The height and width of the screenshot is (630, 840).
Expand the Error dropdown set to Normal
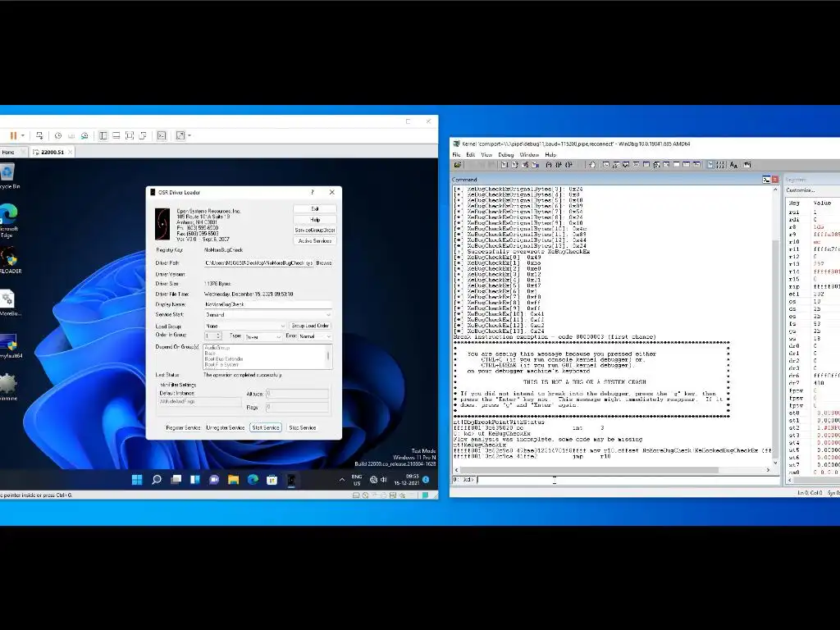[328, 336]
